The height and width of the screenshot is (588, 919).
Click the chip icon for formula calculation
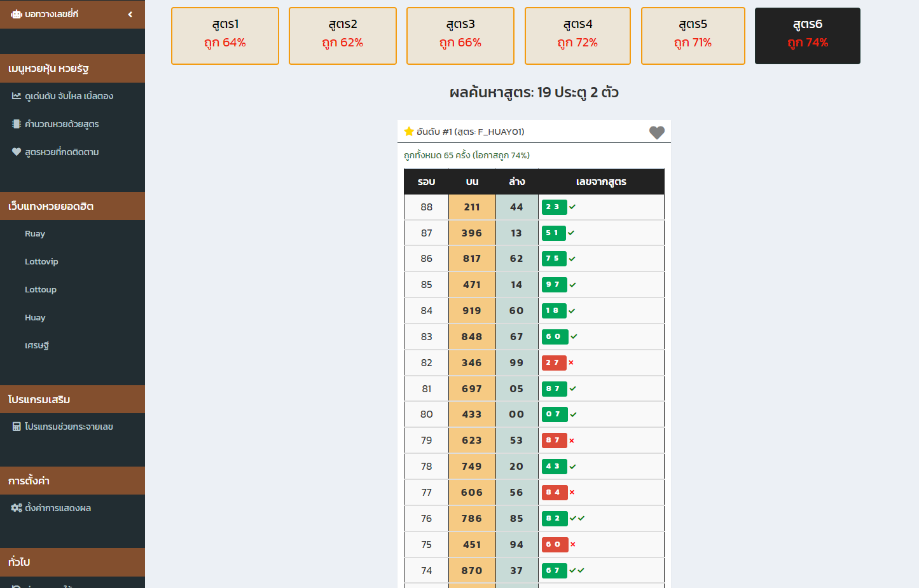coord(17,124)
